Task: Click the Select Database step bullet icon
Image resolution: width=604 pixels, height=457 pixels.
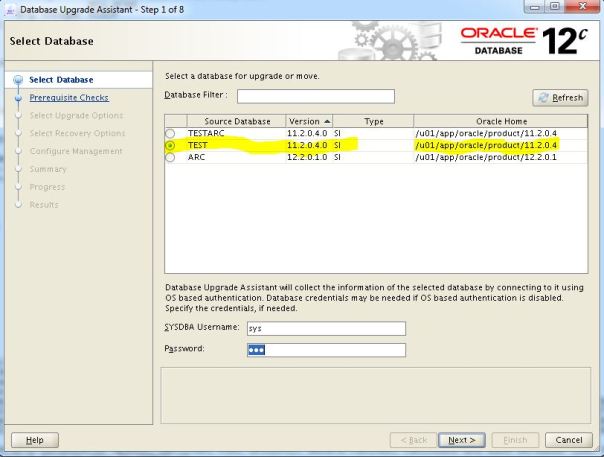Action: (x=17, y=80)
